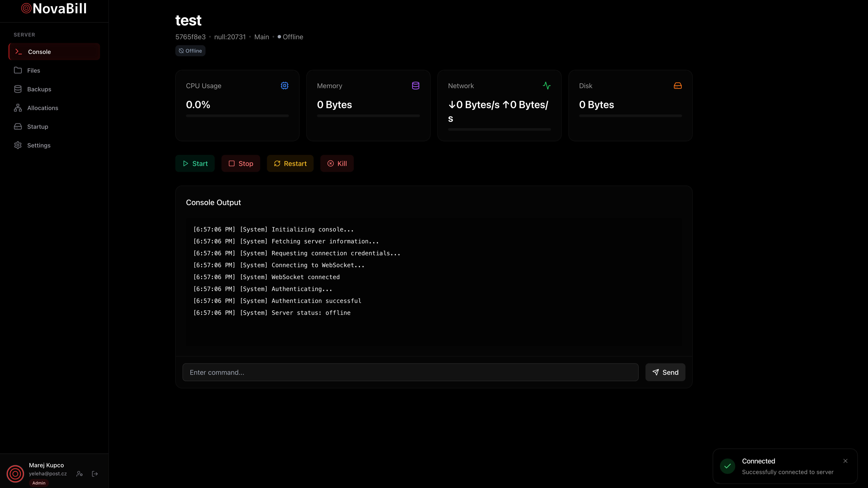Switch to the Startup page
Screen dimensions: 868x488
click(37, 127)
